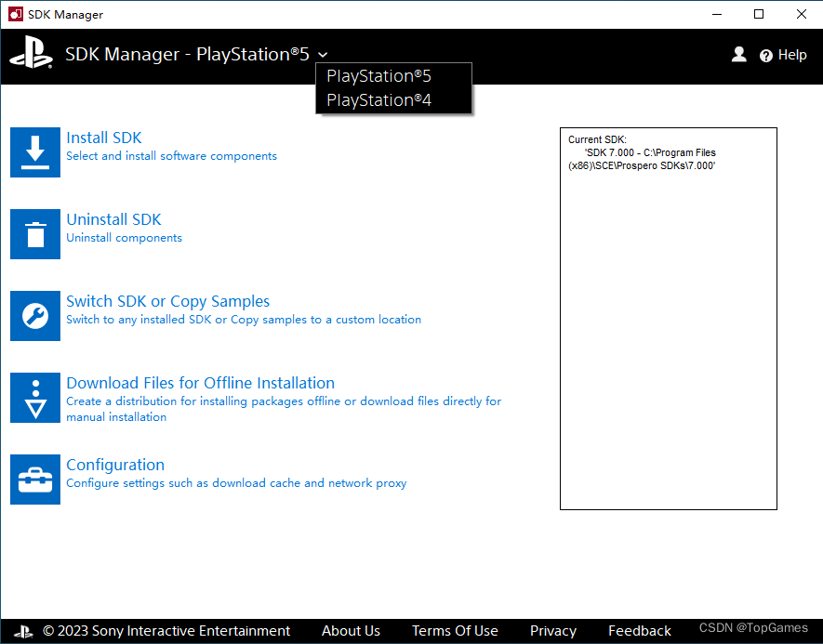Collapse the platform dropdown chevron
Image resolution: width=823 pixels, height=644 pixels.
[323, 55]
